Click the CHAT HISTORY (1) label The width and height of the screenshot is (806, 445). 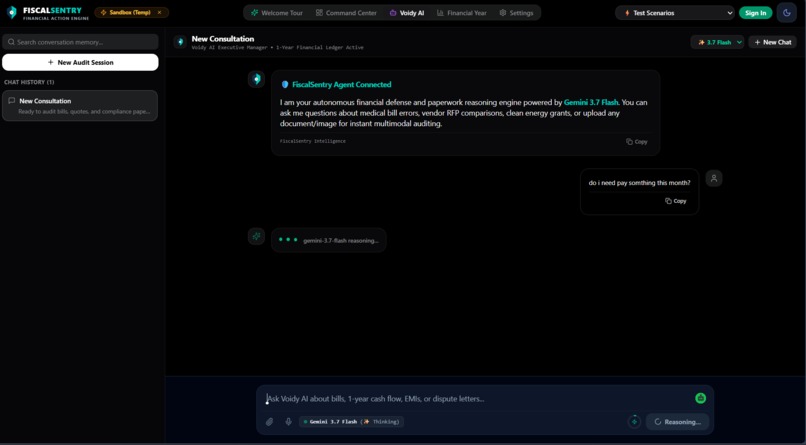point(29,82)
